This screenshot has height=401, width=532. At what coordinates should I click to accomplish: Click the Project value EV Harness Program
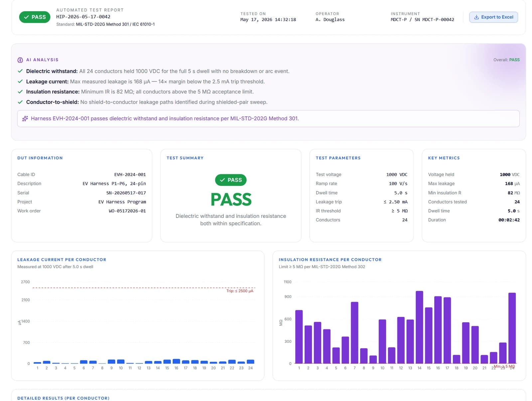point(122,202)
